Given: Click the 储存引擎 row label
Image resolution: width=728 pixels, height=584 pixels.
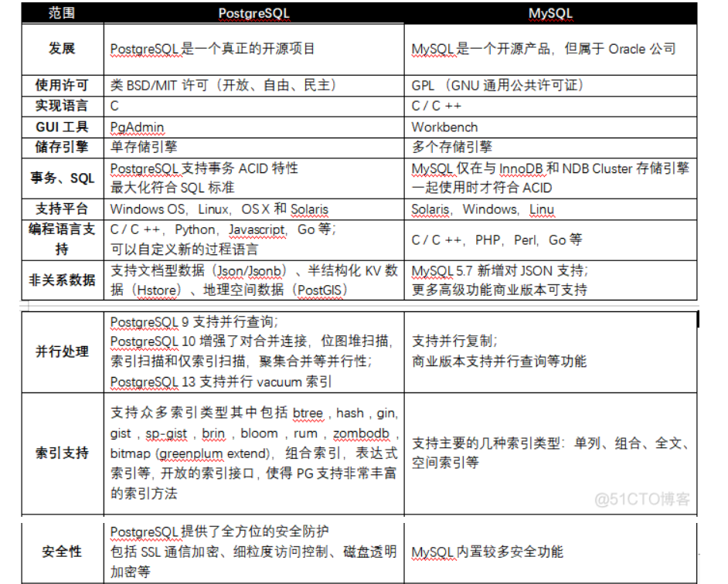Looking at the screenshot, I should pos(62,148).
